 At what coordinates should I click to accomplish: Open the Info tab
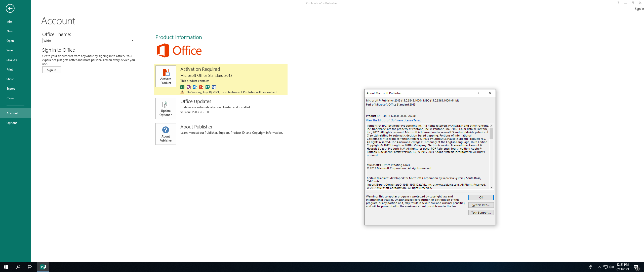15,22
